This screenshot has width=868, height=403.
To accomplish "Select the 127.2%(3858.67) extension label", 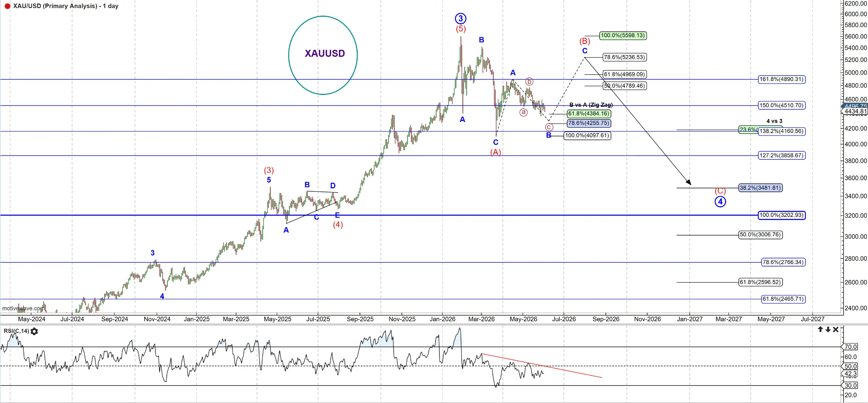I will tap(782, 156).
